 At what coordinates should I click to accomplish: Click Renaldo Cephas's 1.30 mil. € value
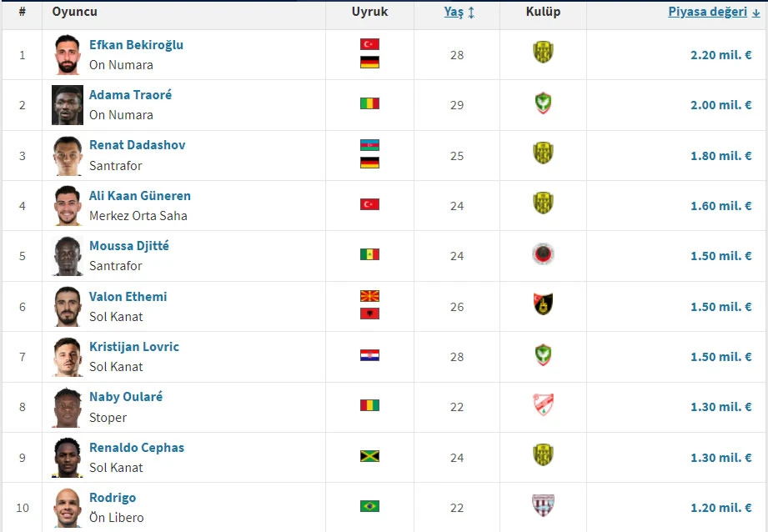coord(721,458)
